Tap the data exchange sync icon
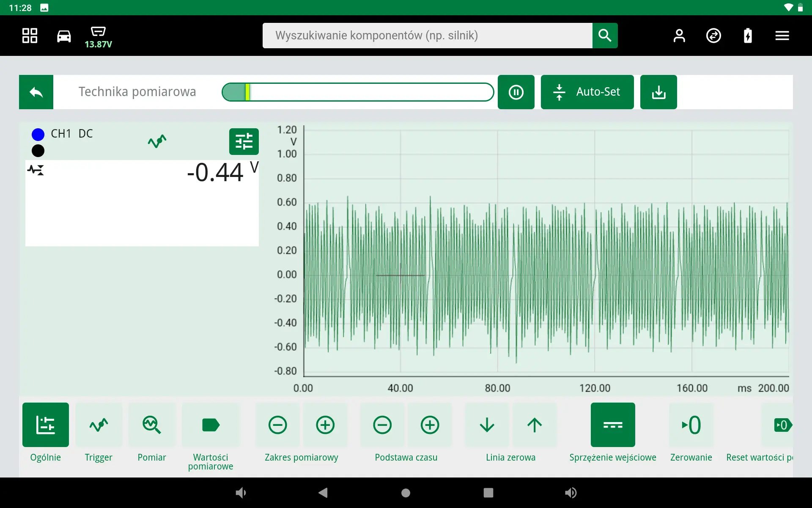This screenshot has width=812, height=508. (713, 36)
